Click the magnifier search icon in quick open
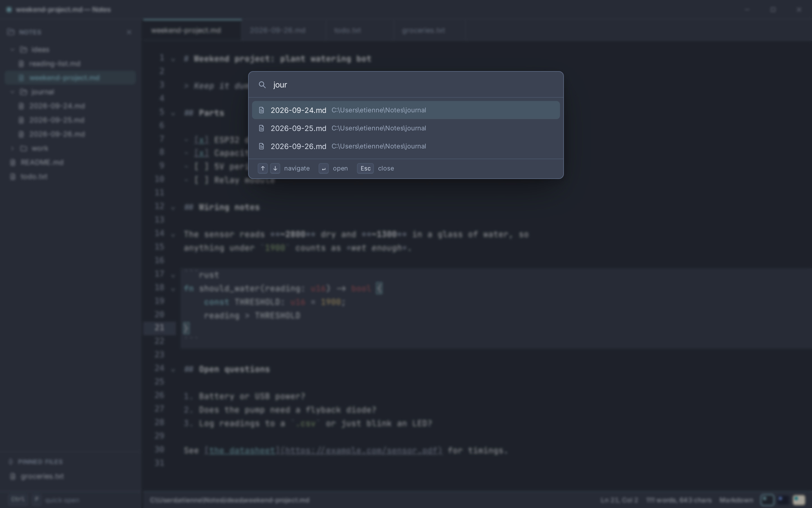Viewport: 812px width, 508px height. click(x=262, y=85)
